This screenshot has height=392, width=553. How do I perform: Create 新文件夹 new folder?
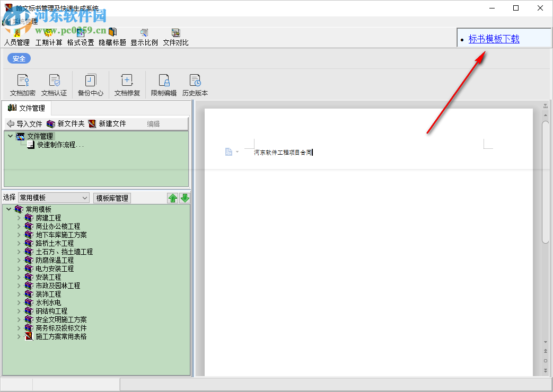(66, 124)
